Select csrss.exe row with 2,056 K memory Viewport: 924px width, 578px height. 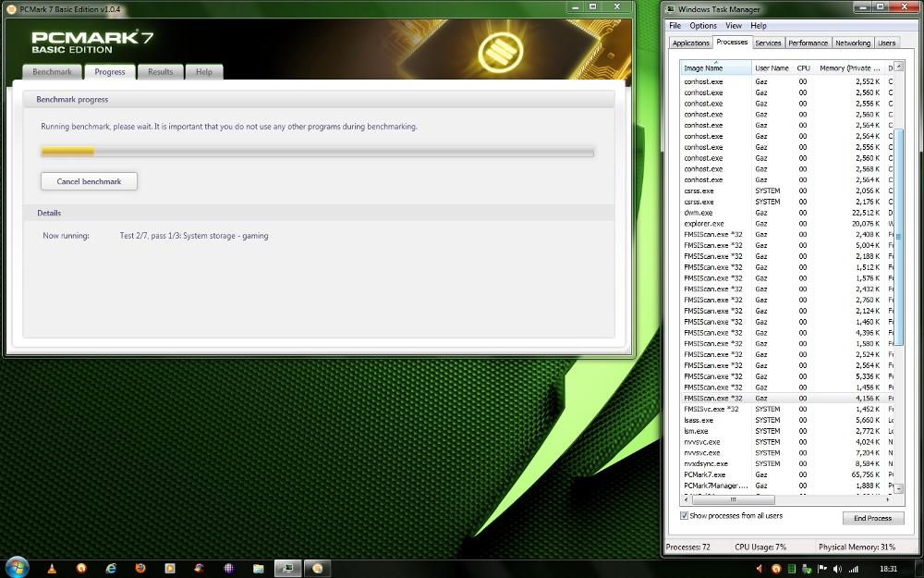tap(786, 191)
